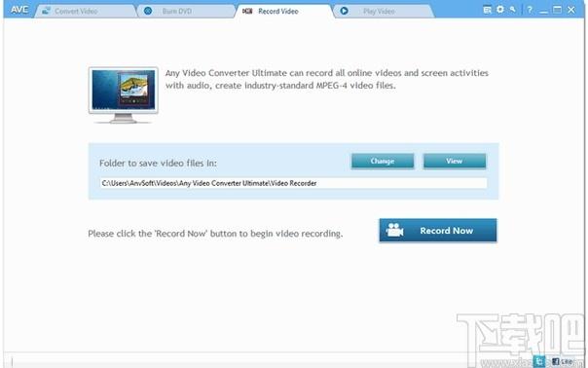Click the 'Folder to save video files in:' label
The image size is (588, 368).
(x=158, y=164)
